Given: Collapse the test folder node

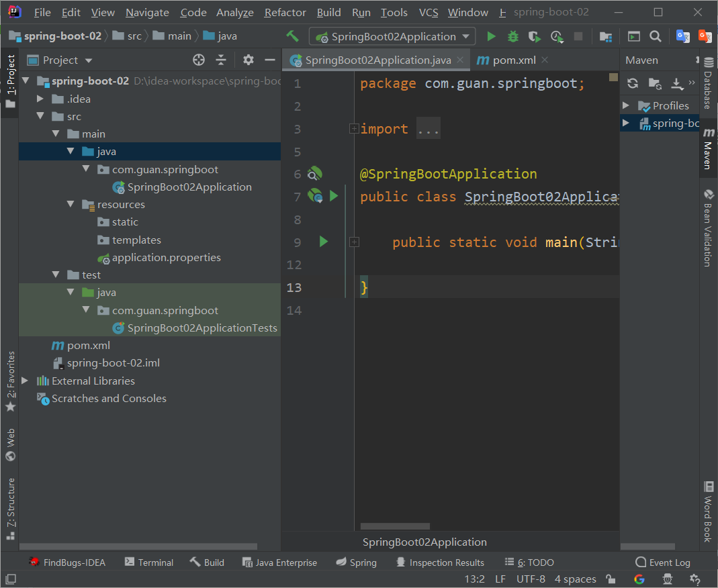Looking at the screenshot, I should pos(55,275).
